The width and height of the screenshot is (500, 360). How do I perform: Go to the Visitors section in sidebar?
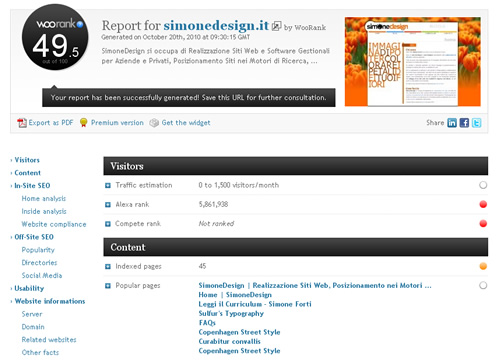point(27,160)
